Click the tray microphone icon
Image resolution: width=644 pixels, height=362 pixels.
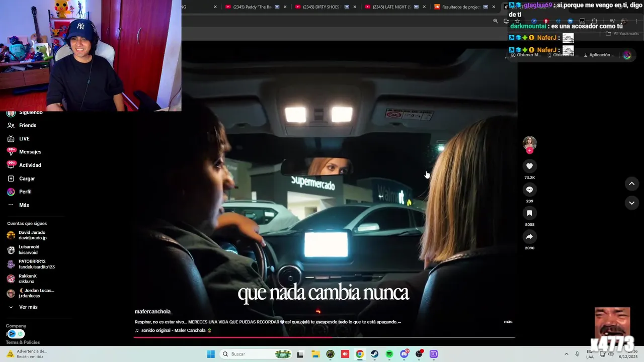577,354
